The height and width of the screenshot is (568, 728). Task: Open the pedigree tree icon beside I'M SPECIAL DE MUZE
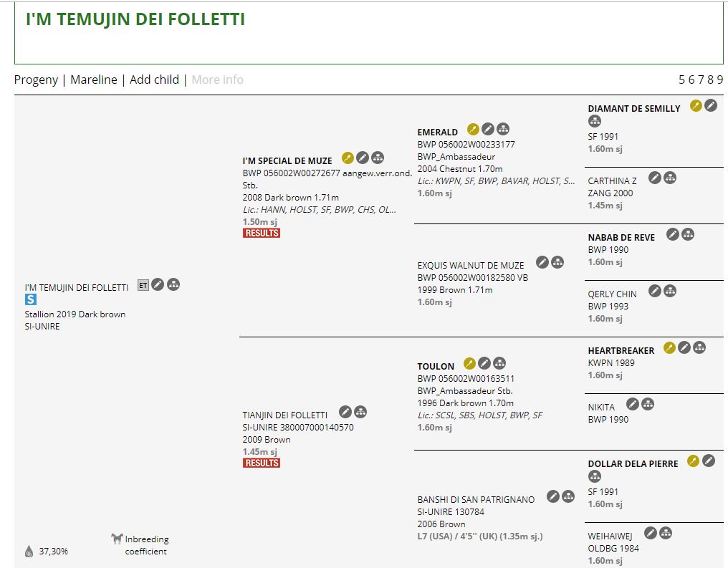pos(378,158)
